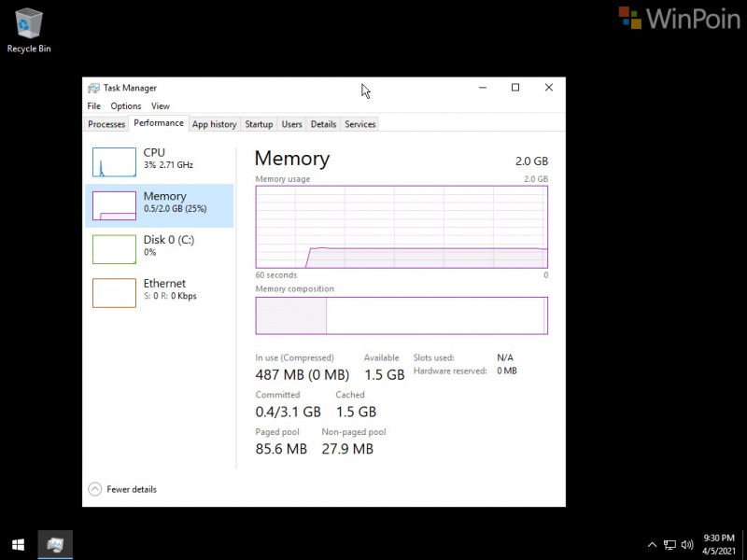Click the clock in the taskbar
This screenshot has width=747, height=560.
(x=719, y=544)
